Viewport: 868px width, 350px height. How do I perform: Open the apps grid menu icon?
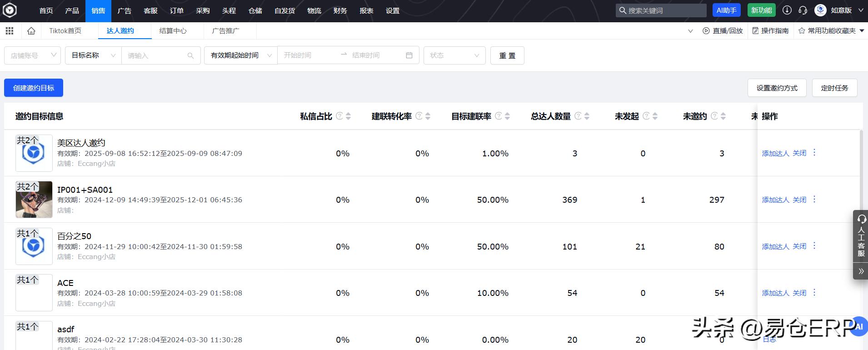point(10,31)
